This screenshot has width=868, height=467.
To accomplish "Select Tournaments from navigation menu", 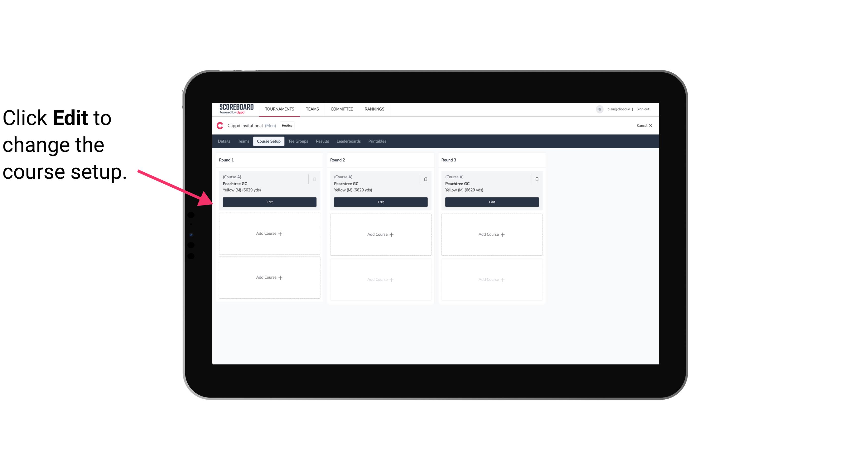I will 280,109.
